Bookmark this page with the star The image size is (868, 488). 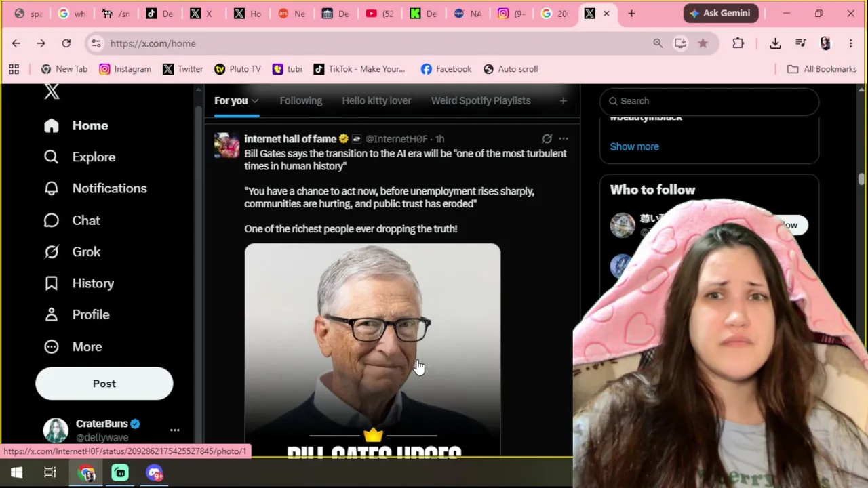pyautogui.click(x=703, y=43)
